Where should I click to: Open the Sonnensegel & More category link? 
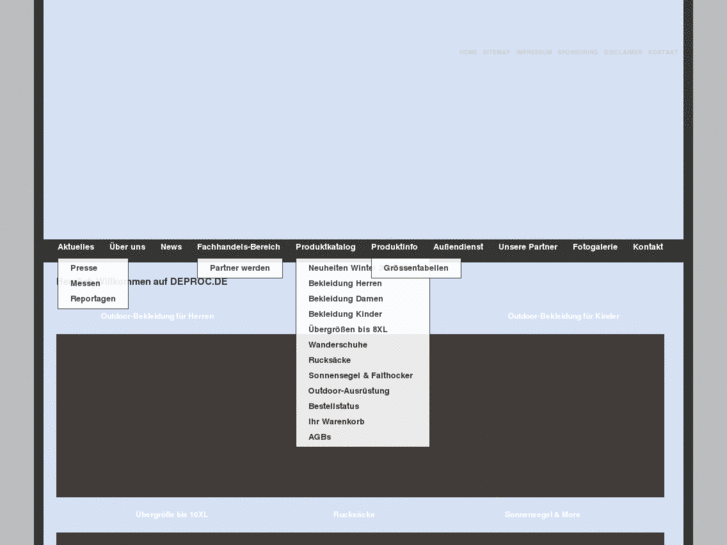click(542, 514)
